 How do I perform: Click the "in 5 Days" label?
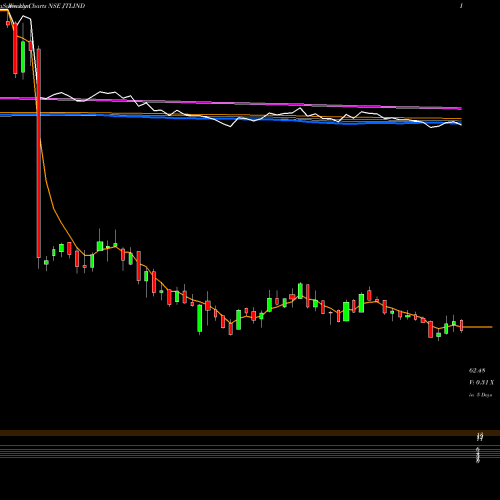[480, 395]
